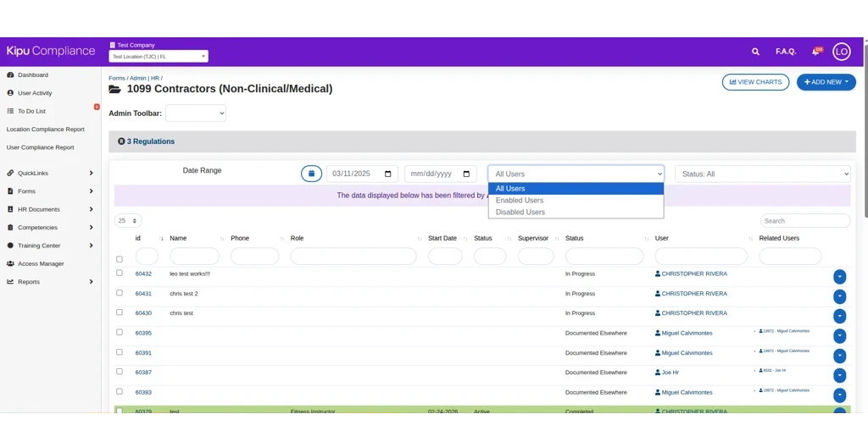Click the blue calendar icon button
The width and height of the screenshot is (868, 431).
[311, 174]
